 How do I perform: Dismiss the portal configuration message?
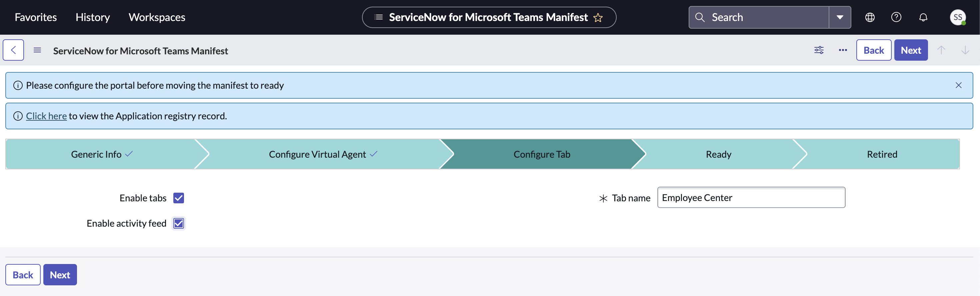958,85
